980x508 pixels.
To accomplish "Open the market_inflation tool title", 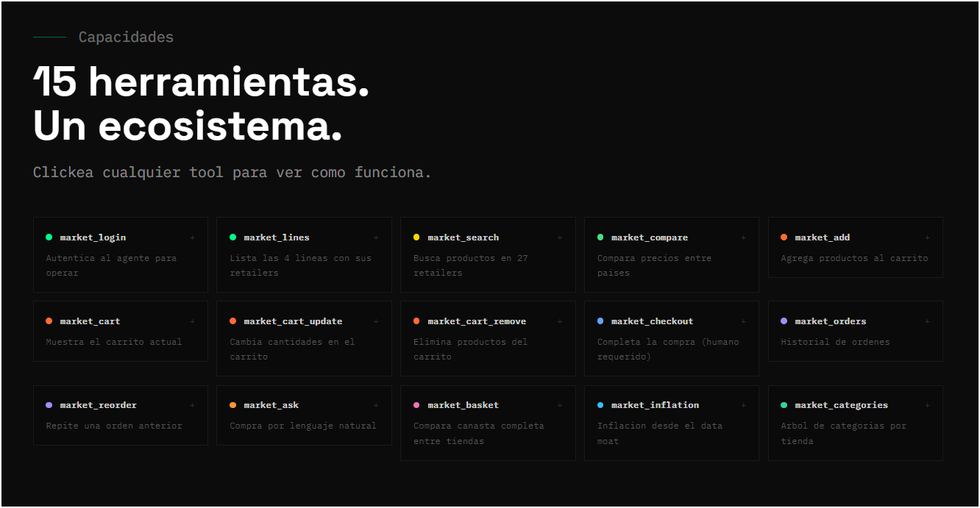I will pyautogui.click(x=656, y=405).
